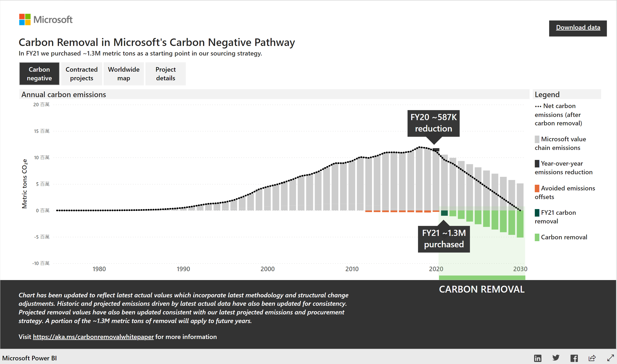The height and width of the screenshot is (364, 617).
Task: Switch to Contracted projects tab
Action: pyautogui.click(x=82, y=73)
